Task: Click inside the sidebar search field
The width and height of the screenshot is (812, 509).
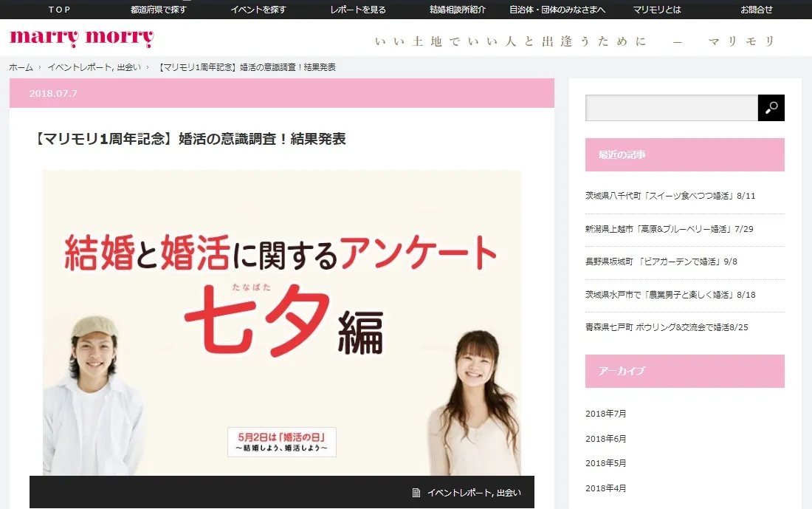Action: click(671, 108)
